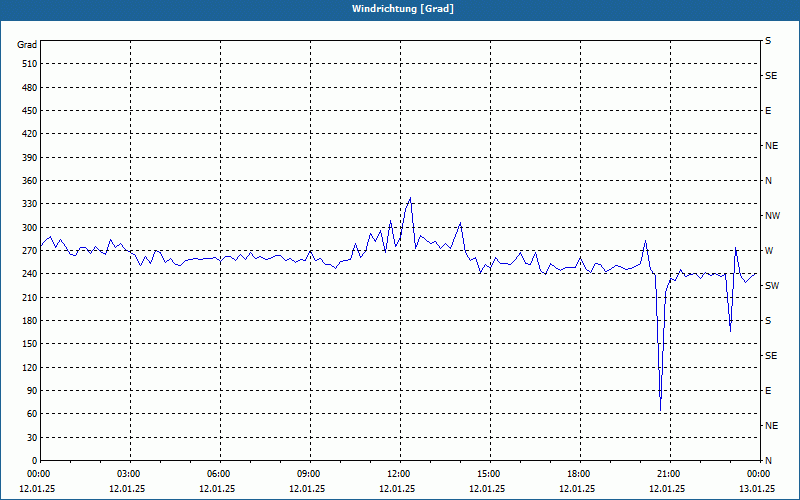800x500 pixels.
Task: Pick the 150 y-axis value
Action: click(30, 344)
